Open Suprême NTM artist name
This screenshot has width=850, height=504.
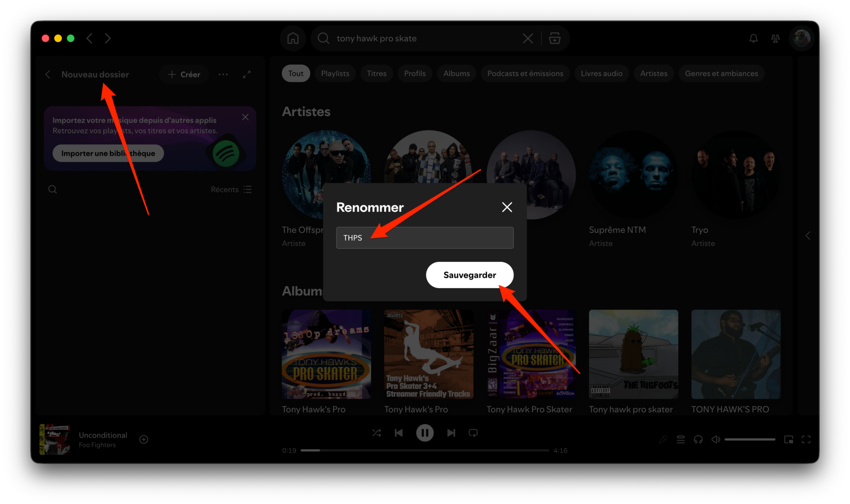[x=617, y=230]
